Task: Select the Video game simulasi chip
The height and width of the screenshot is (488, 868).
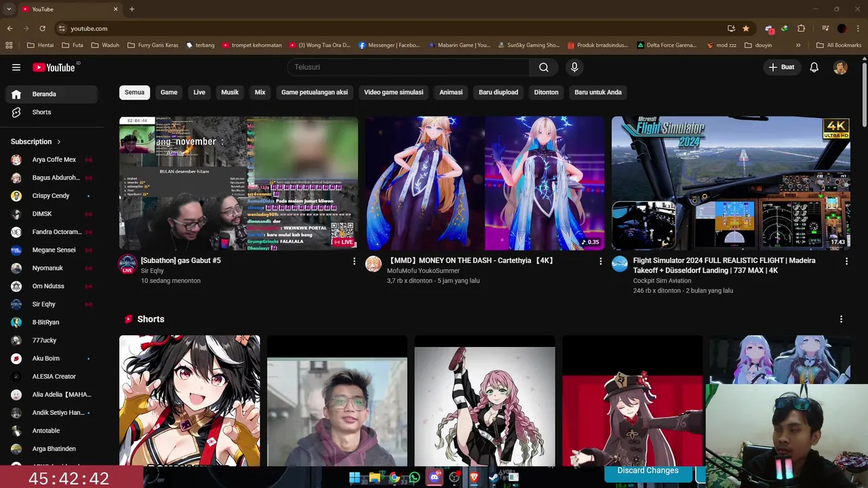Action: pyautogui.click(x=393, y=92)
